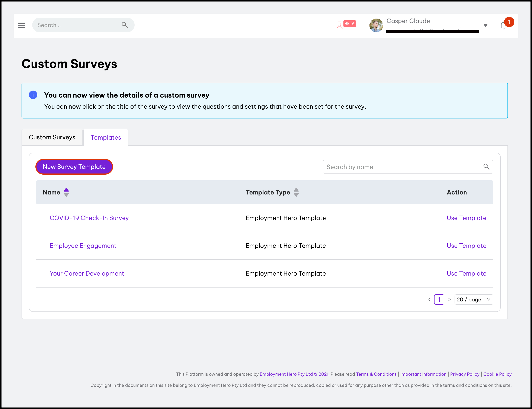Click the blue info icon in banner
The width and height of the screenshot is (532, 409).
click(33, 95)
